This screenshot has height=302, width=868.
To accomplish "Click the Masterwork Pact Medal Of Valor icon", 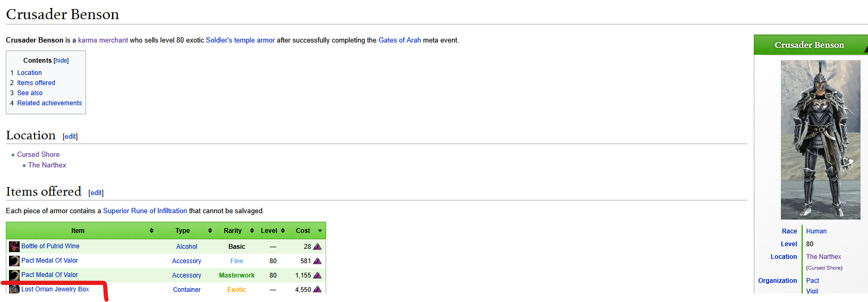I will (x=14, y=275).
